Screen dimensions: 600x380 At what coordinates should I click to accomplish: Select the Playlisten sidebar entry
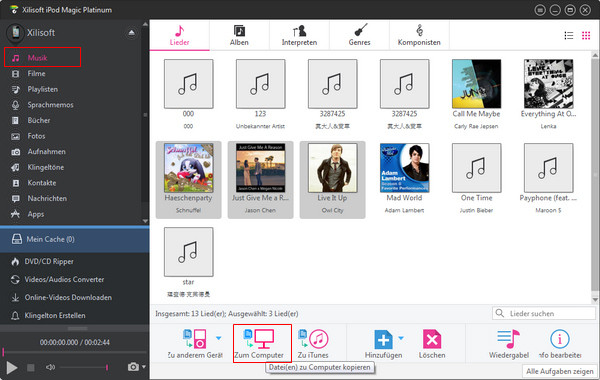coord(42,89)
